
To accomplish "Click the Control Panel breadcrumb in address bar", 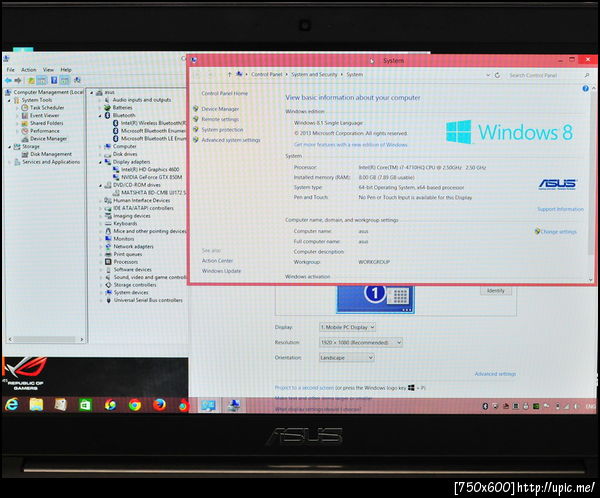I will pos(267,75).
